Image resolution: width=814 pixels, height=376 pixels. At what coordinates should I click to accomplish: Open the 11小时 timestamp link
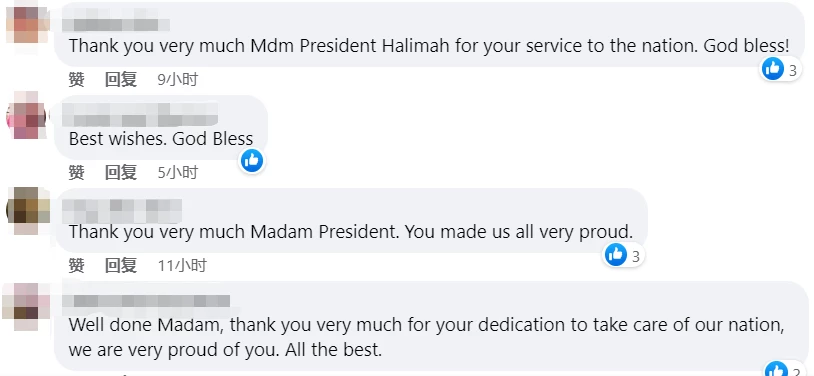pyautogui.click(x=182, y=266)
